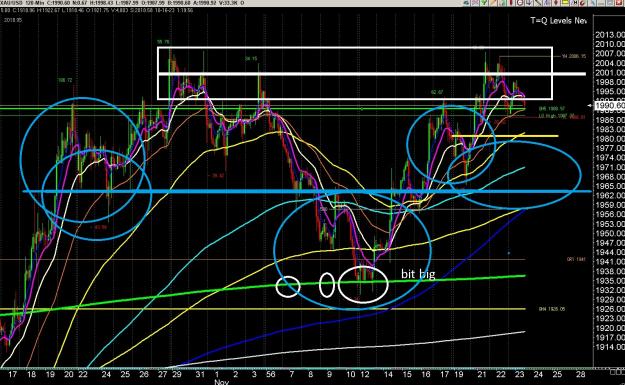The height and width of the screenshot is (385, 625).
Task: Click date label 20 on time axis
Action: (x=69, y=374)
